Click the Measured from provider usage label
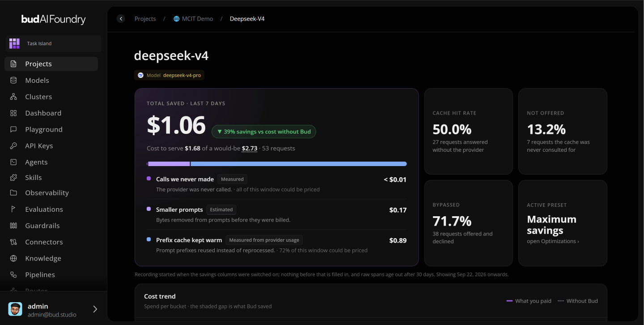This screenshot has width=644, height=325. [264, 240]
